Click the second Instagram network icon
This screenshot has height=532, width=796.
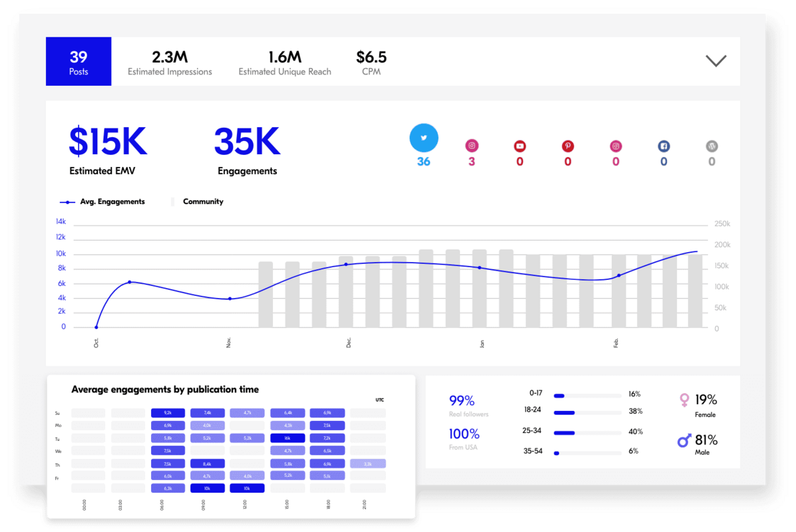click(x=616, y=146)
